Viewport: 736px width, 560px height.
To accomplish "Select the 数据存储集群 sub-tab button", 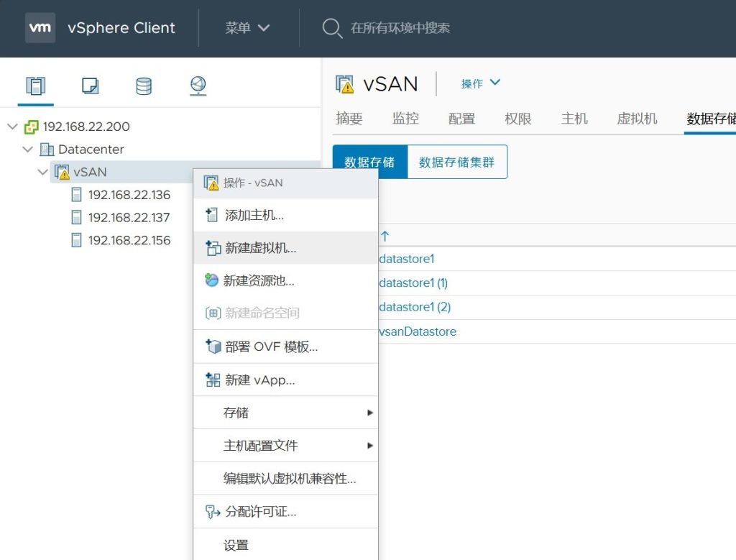I will (x=457, y=162).
